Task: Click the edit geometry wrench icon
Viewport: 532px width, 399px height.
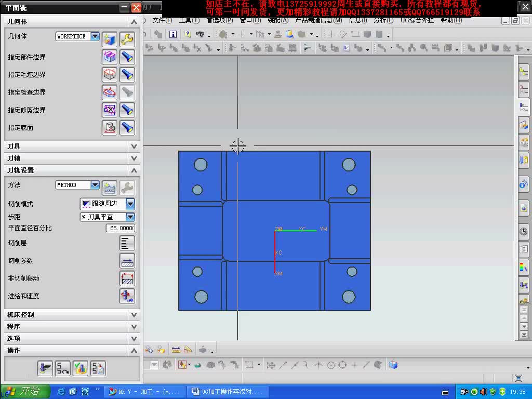Action: [127, 39]
